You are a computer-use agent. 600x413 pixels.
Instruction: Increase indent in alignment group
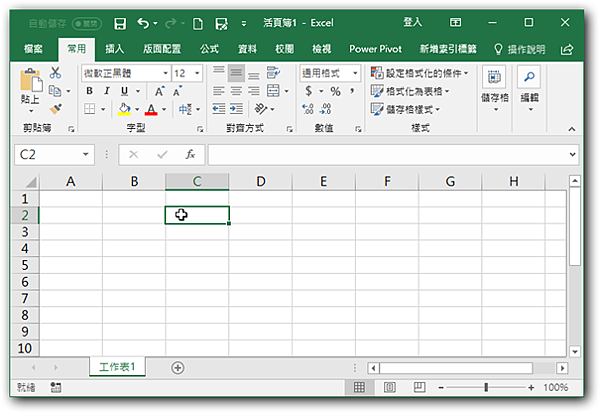[x=236, y=109]
